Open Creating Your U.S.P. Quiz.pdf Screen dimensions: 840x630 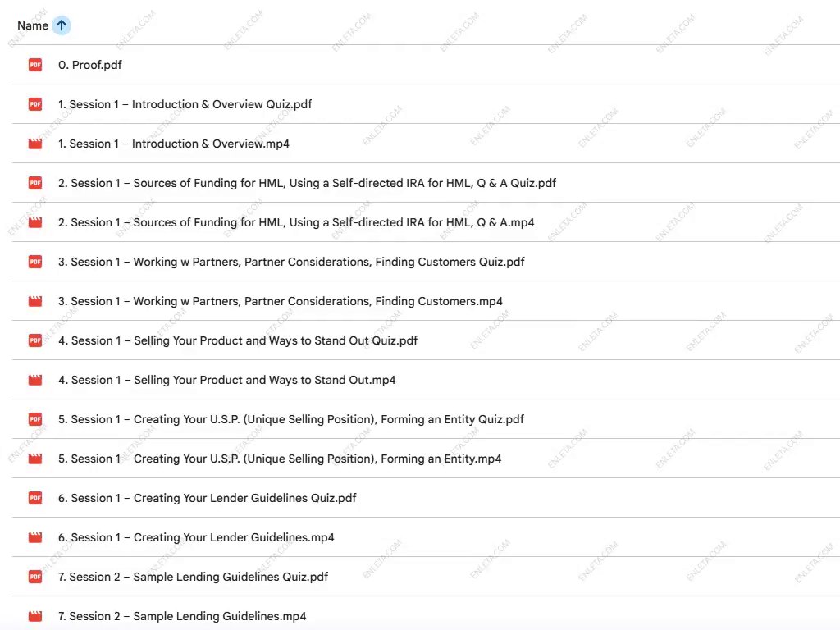pos(290,419)
